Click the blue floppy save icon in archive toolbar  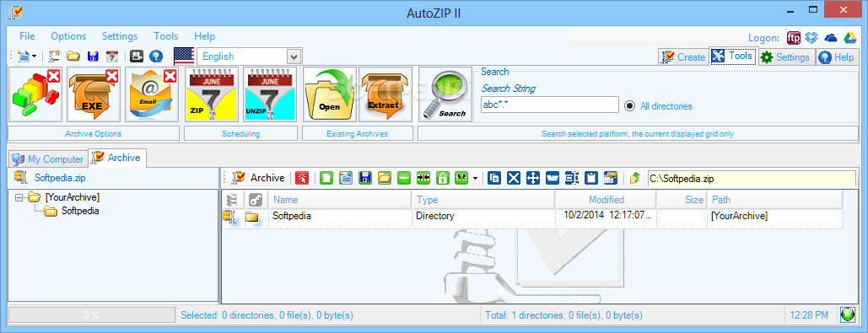coord(364,178)
